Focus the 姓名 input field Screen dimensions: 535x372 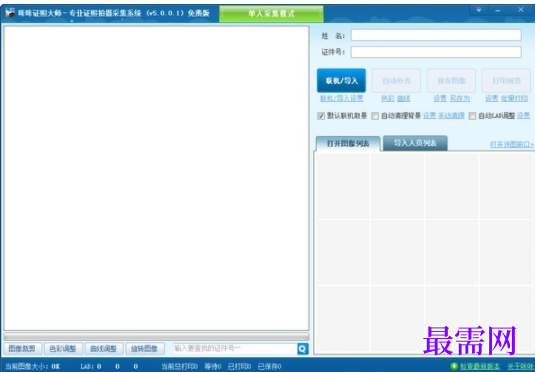pyautogui.click(x=436, y=35)
